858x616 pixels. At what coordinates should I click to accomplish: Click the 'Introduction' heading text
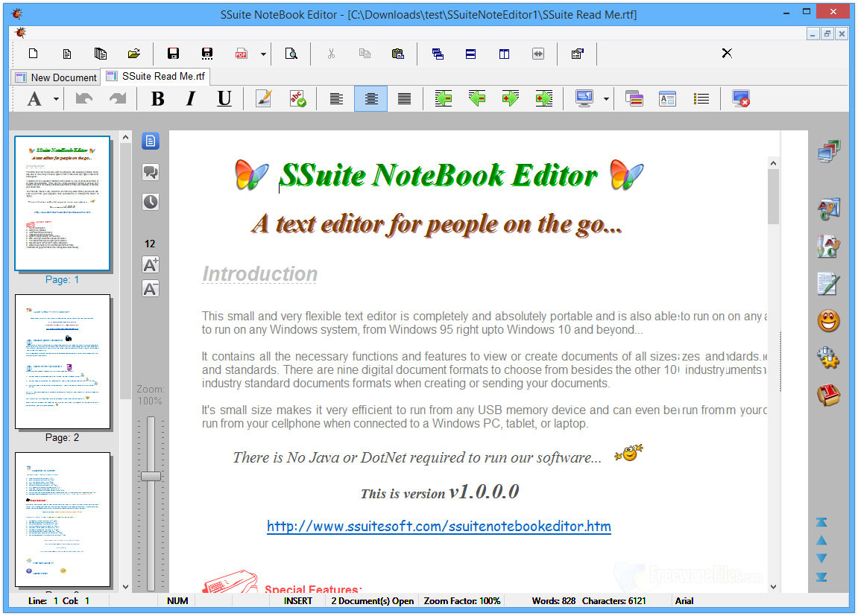260,274
